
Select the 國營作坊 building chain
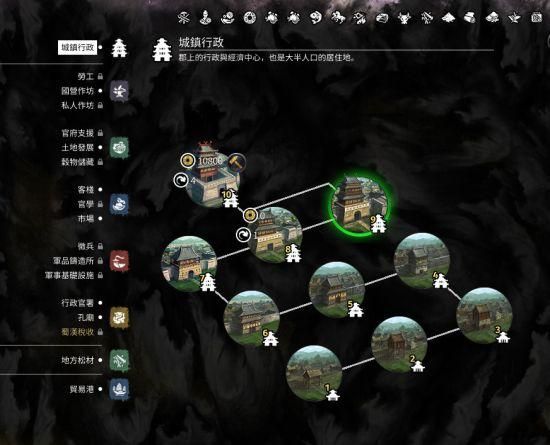78,91
